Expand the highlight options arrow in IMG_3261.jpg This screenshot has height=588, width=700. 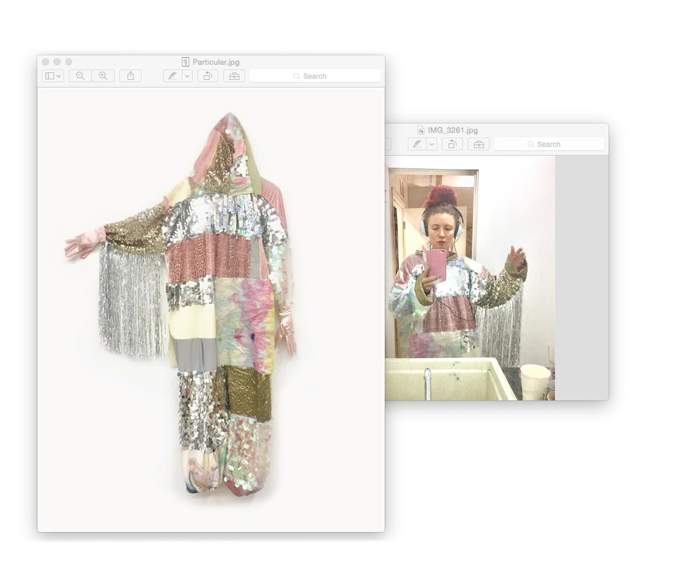432,144
